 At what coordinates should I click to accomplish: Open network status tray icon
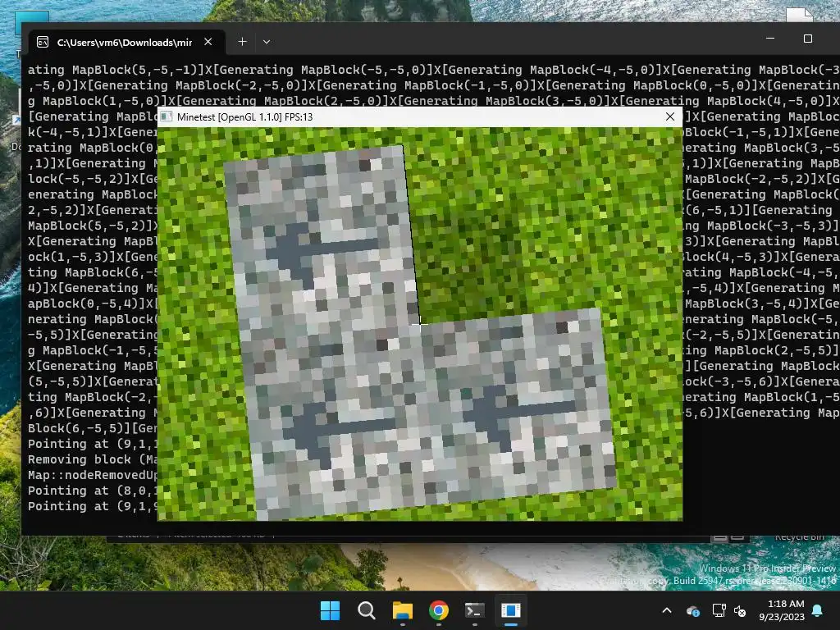pos(719,610)
